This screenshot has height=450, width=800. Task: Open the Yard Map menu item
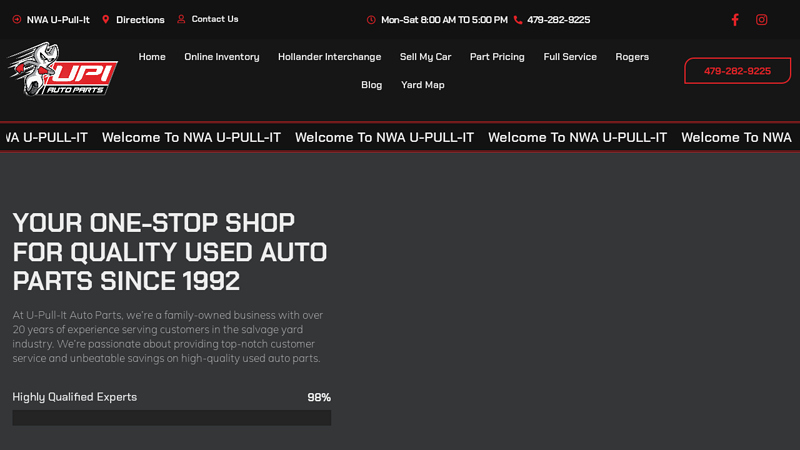coord(422,85)
